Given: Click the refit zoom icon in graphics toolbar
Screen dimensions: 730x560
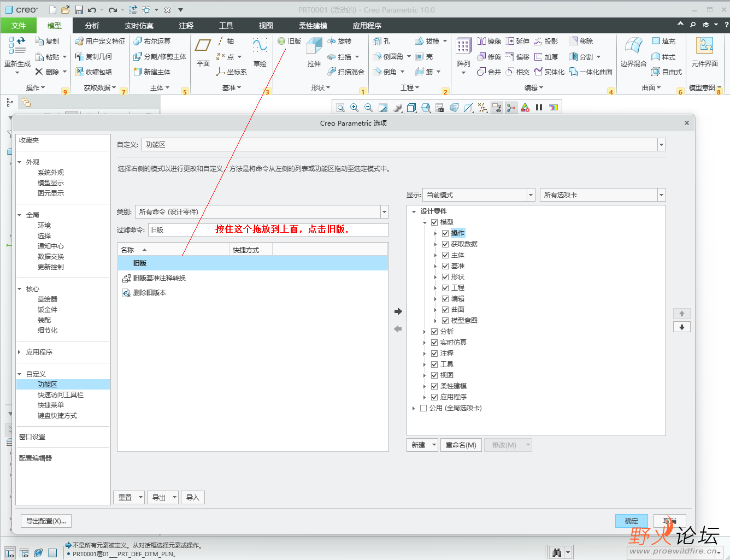Looking at the screenshot, I should click(340, 108).
